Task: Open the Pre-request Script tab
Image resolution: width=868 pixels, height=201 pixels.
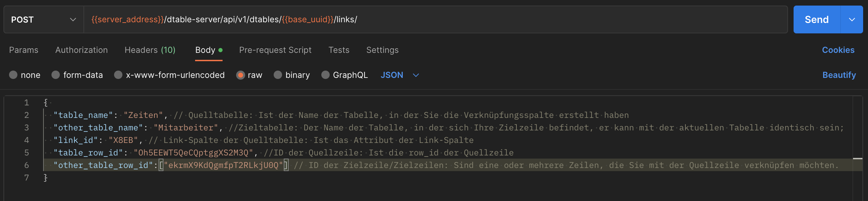Action: tap(275, 50)
